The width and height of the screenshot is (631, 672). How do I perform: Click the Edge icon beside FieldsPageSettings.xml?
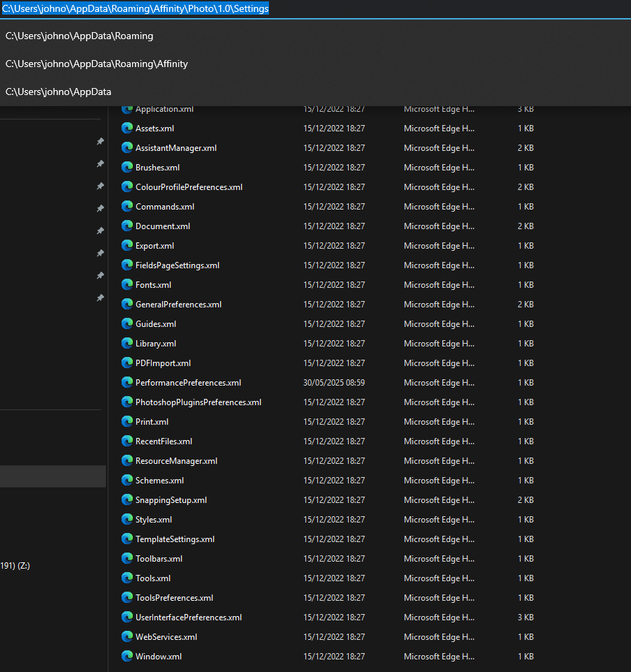pos(127,265)
